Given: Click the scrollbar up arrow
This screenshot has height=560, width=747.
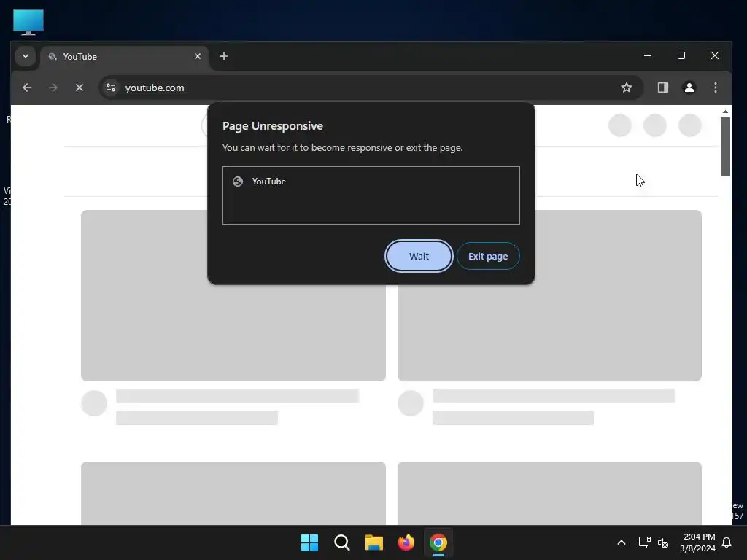Looking at the screenshot, I should click(x=725, y=112).
